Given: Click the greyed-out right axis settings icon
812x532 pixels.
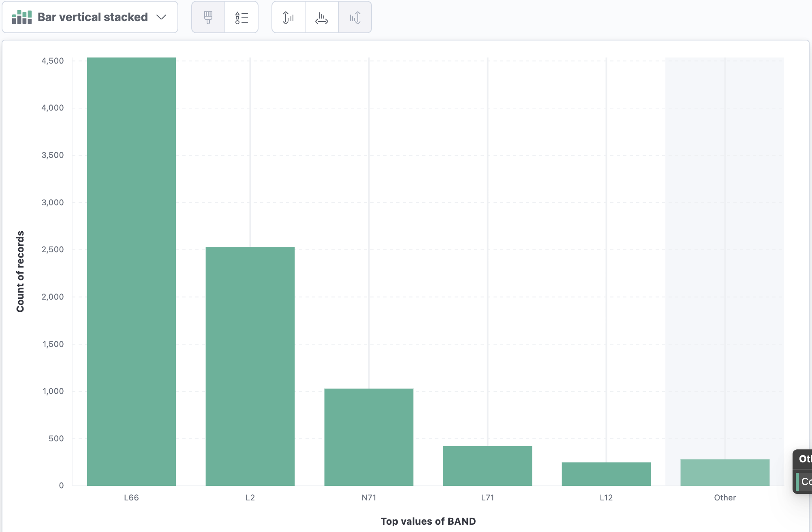Looking at the screenshot, I should [355, 17].
